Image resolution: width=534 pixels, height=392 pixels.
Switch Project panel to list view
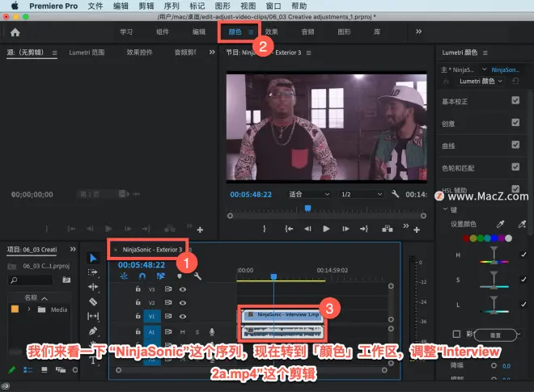[x=28, y=369]
